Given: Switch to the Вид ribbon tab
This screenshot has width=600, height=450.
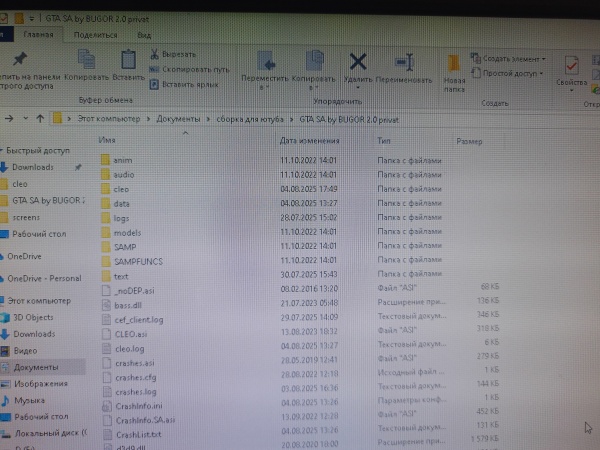Looking at the screenshot, I should [144, 35].
